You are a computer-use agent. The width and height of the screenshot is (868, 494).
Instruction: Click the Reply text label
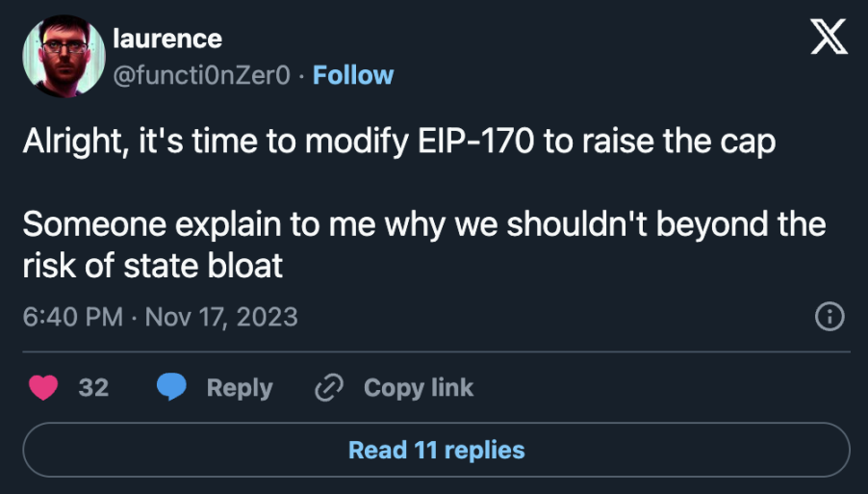(240, 388)
